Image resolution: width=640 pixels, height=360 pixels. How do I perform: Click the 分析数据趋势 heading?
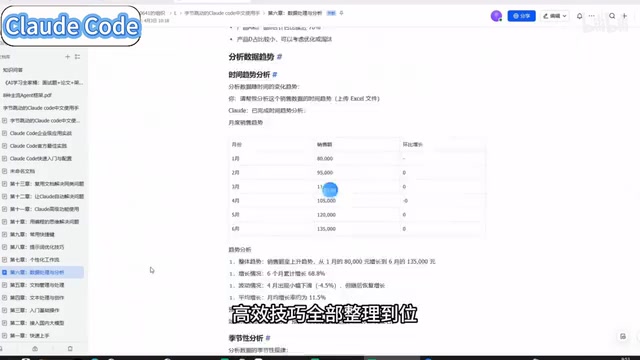click(x=251, y=57)
